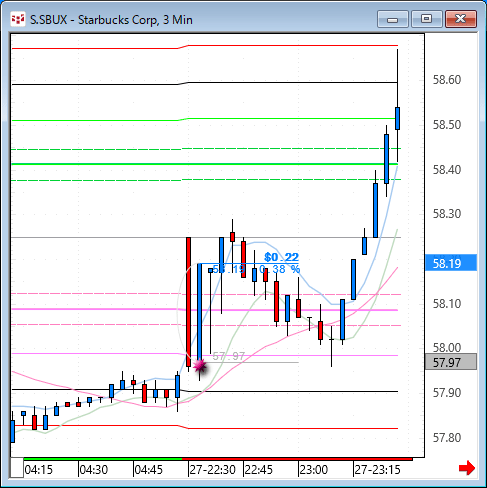The image size is (487, 488).
Task: Click the 58.60 price axis value
Action: (x=447, y=80)
